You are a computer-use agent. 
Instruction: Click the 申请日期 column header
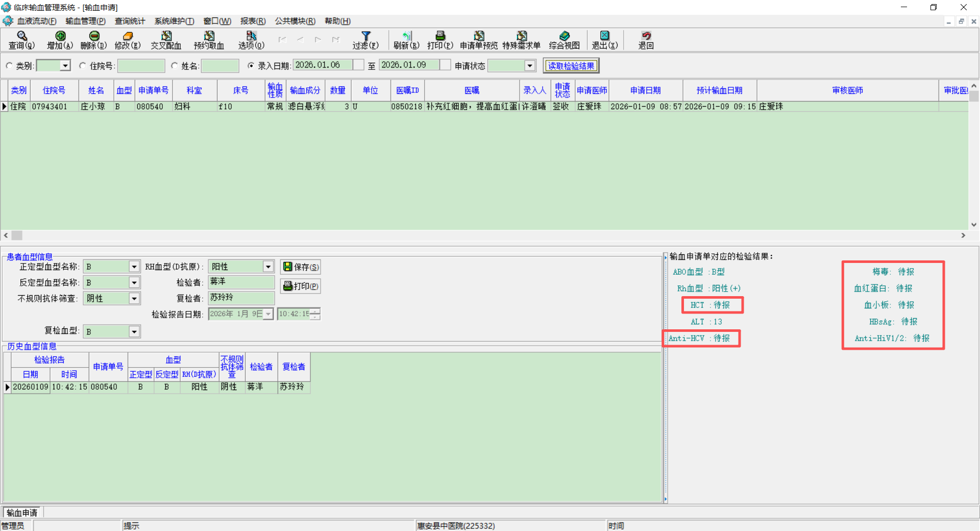[x=646, y=90]
